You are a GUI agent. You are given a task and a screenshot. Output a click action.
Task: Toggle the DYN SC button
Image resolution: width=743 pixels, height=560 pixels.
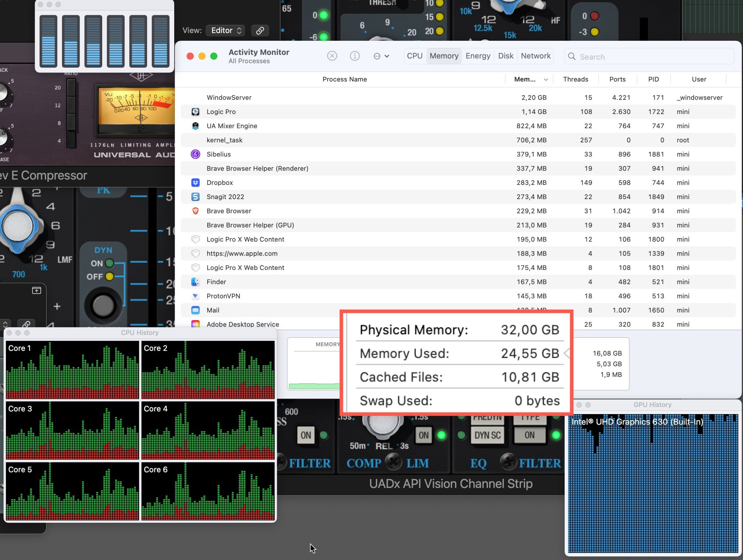487,435
